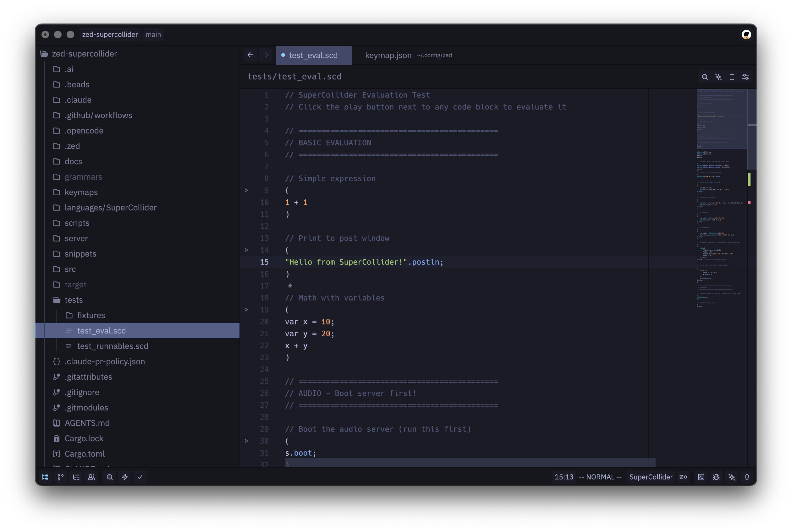
Task: Run code block at line 14
Action: [x=246, y=250]
